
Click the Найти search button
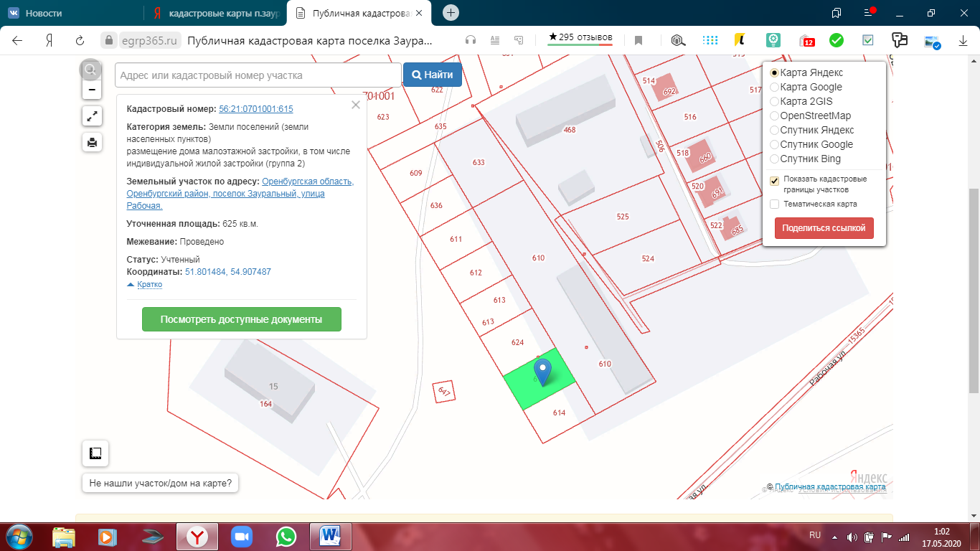432,75
